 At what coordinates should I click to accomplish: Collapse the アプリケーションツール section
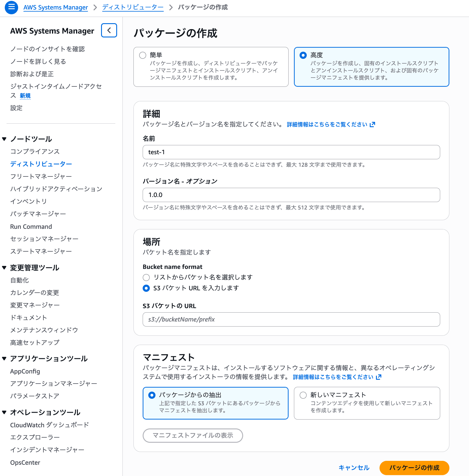4,359
